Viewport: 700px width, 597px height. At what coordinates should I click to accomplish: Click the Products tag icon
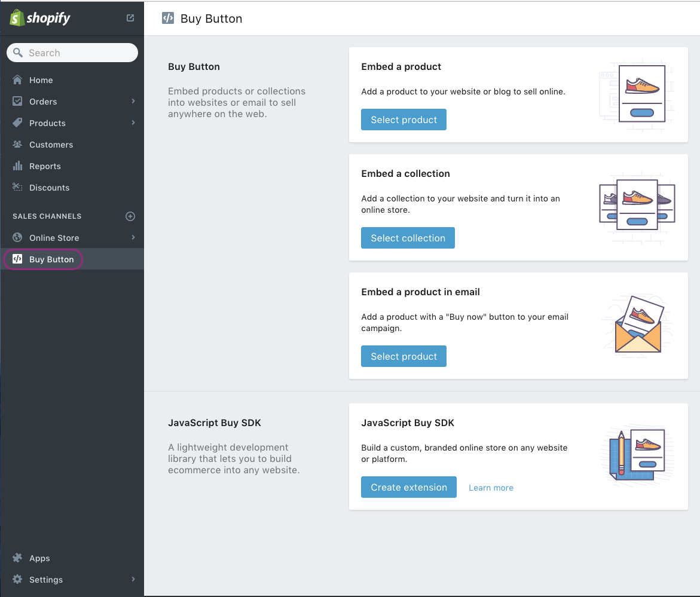pyautogui.click(x=17, y=123)
